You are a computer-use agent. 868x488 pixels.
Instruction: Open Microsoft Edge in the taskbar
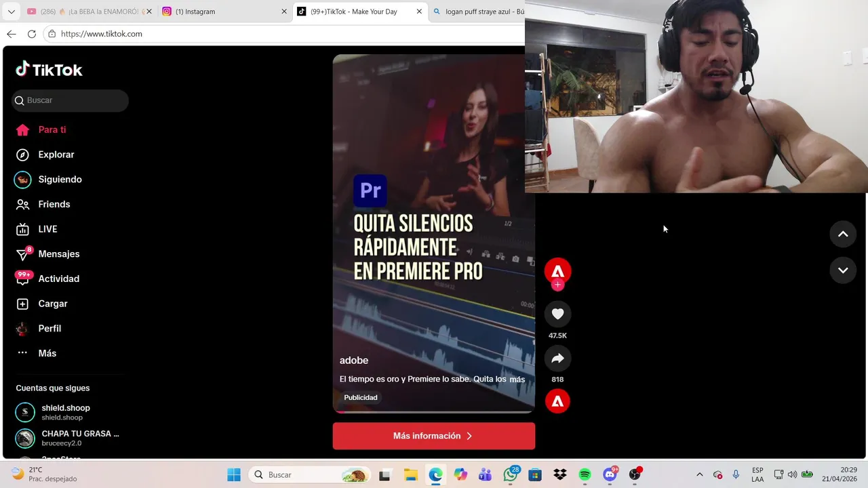click(435, 474)
